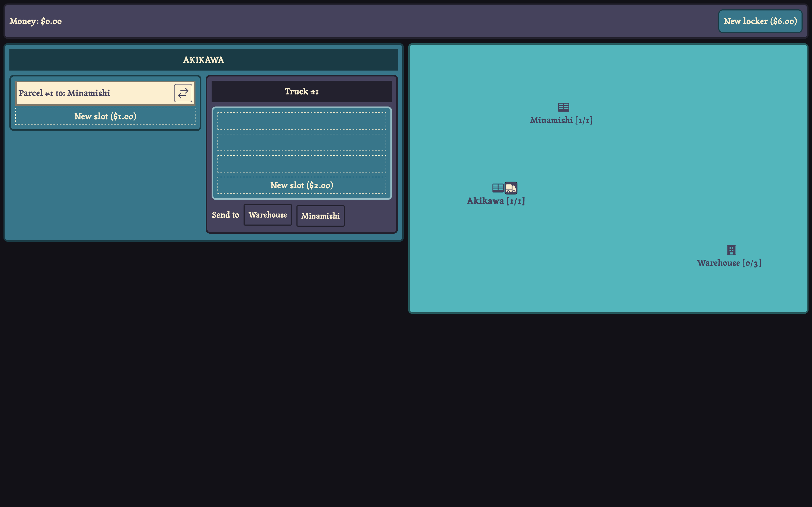Viewport: 812px width, 507px height.
Task: Click the AKIKAWA location header
Action: pos(203,60)
